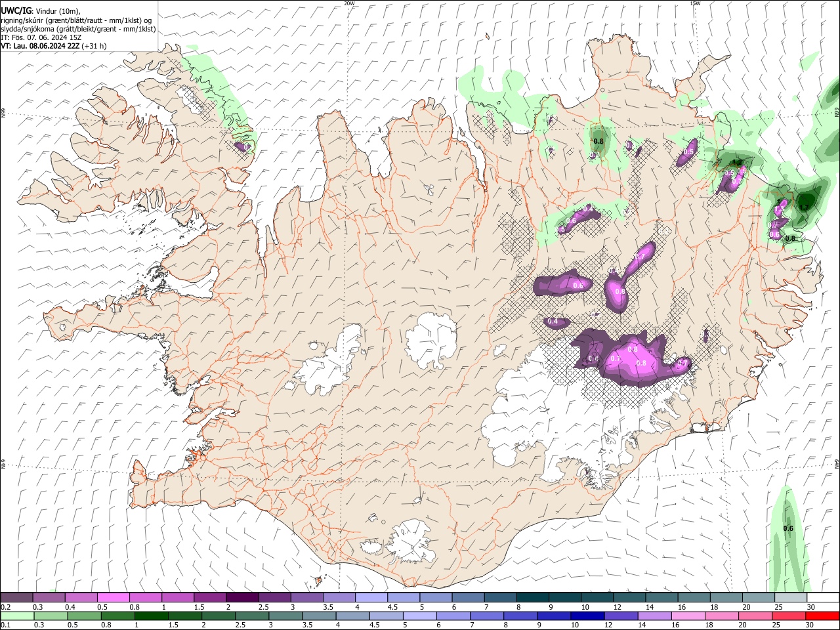Select light pink lower swatch between 16 and 18
This screenshot has width=840, height=630.
(x=689, y=616)
